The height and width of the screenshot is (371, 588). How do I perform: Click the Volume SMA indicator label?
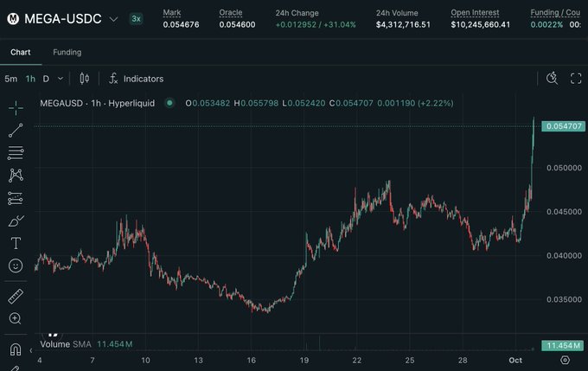pos(66,344)
